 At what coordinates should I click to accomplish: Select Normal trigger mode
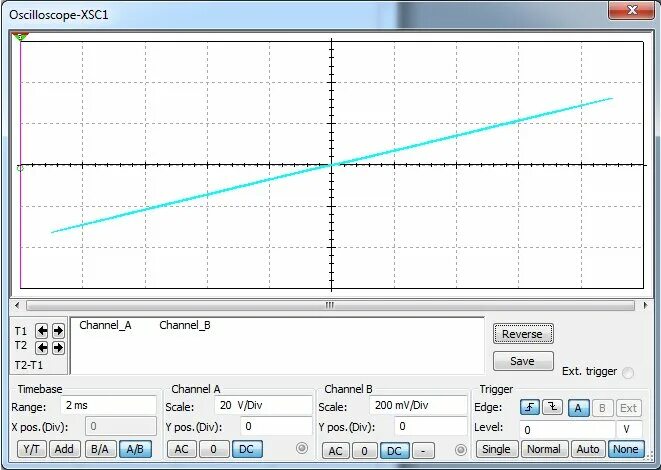tap(544, 449)
